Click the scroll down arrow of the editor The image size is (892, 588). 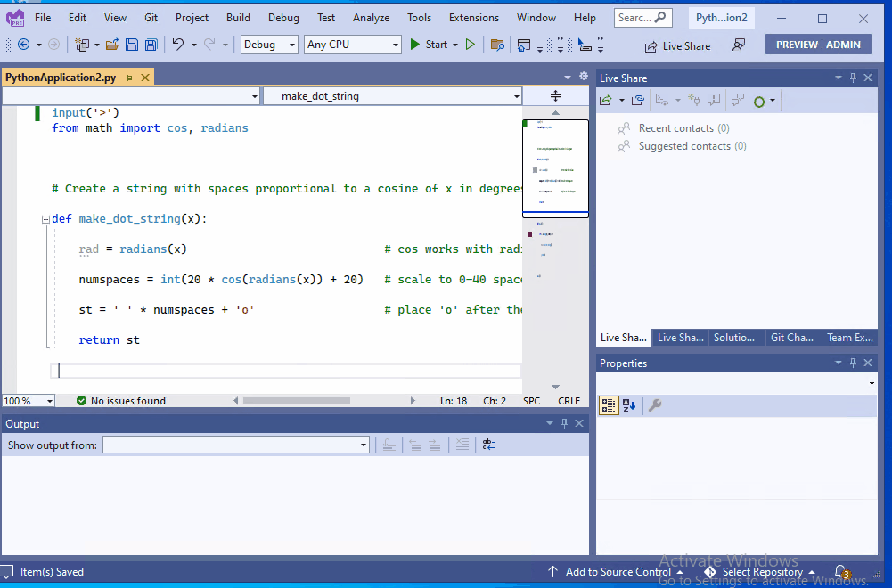click(x=555, y=387)
